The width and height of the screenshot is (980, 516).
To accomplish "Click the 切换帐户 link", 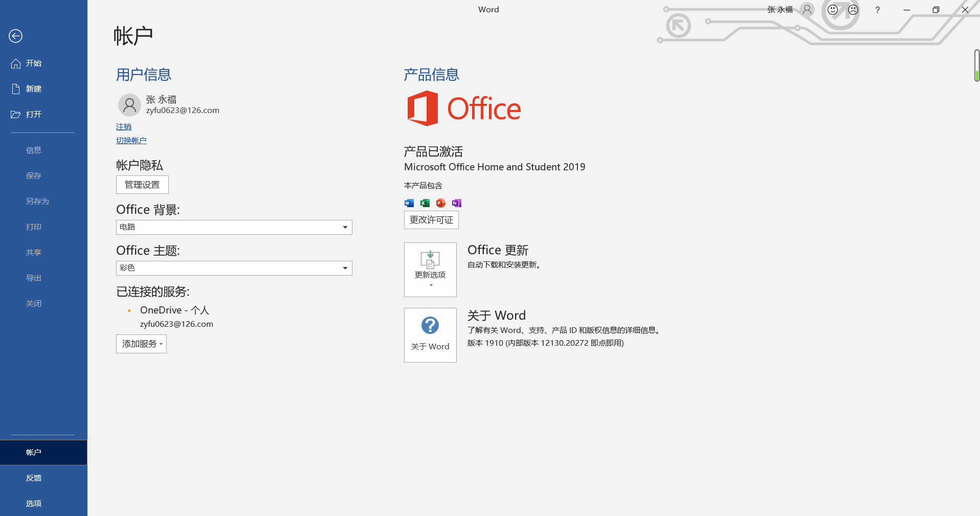I will [131, 141].
